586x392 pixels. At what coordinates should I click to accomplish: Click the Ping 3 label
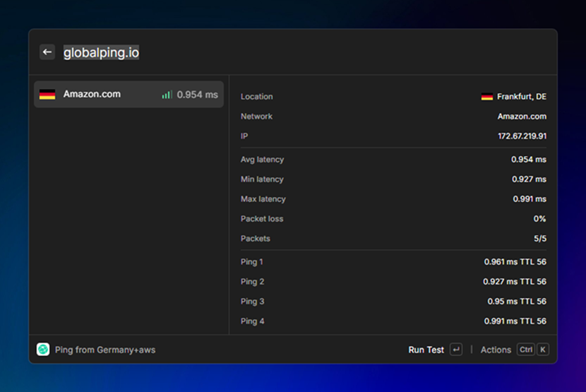coord(252,302)
